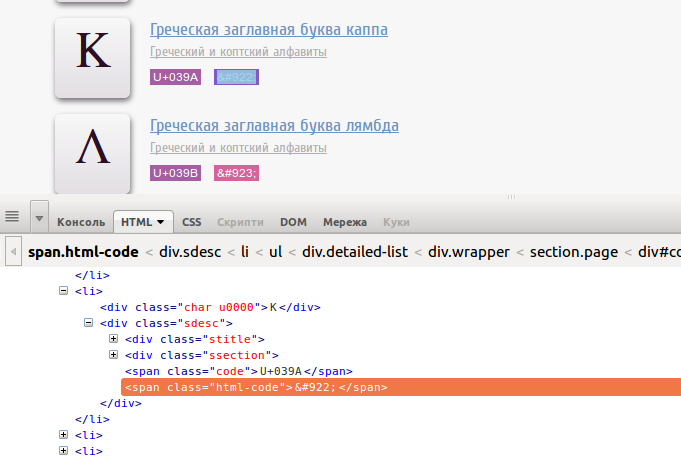Screen dimensions: 681x462
Task: Open the Firebug main menu lines icon
Action: 12,216
